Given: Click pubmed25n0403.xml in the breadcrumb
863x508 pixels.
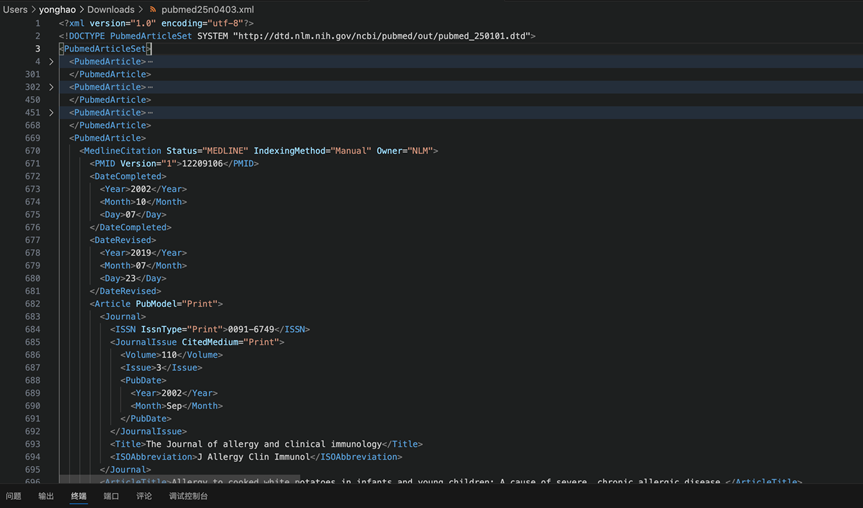Looking at the screenshot, I should tap(207, 10).
